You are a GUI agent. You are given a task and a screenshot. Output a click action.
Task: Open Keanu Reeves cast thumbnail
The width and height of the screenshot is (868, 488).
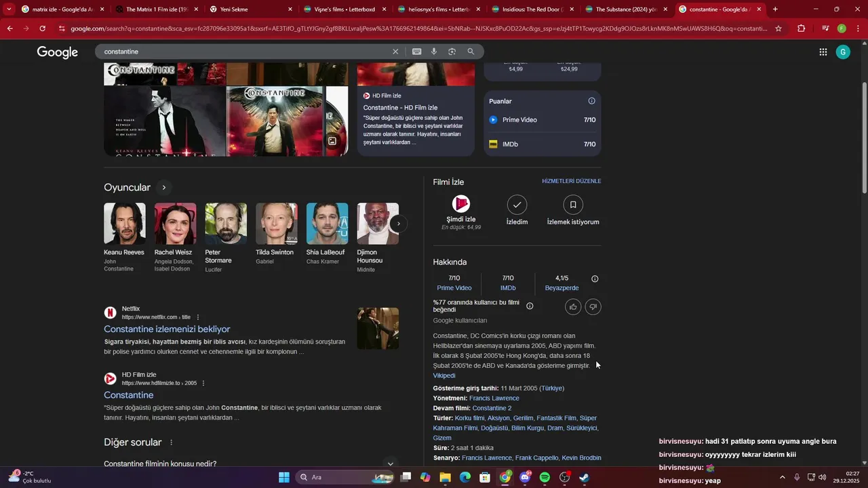[125, 224]
